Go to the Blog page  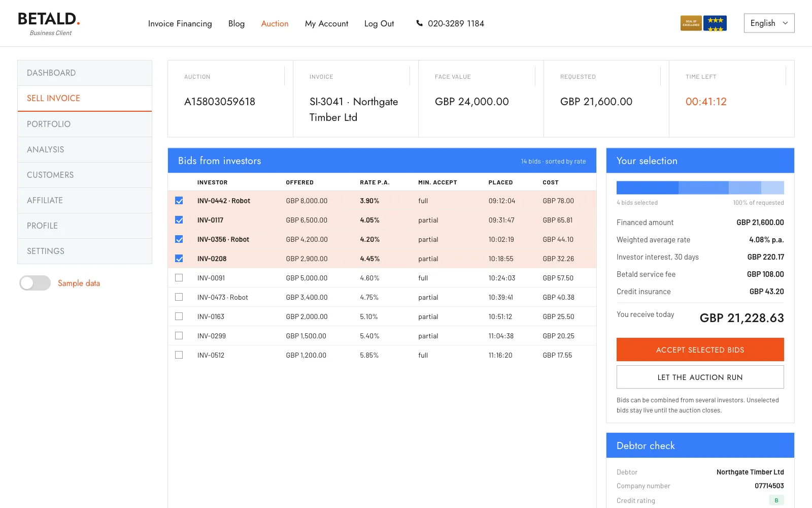click(x=236, y=23)
